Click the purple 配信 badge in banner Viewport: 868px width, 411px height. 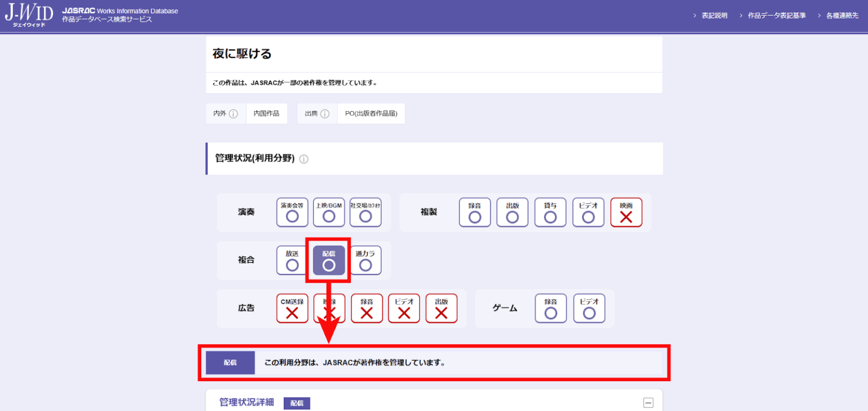click(230, 362)
